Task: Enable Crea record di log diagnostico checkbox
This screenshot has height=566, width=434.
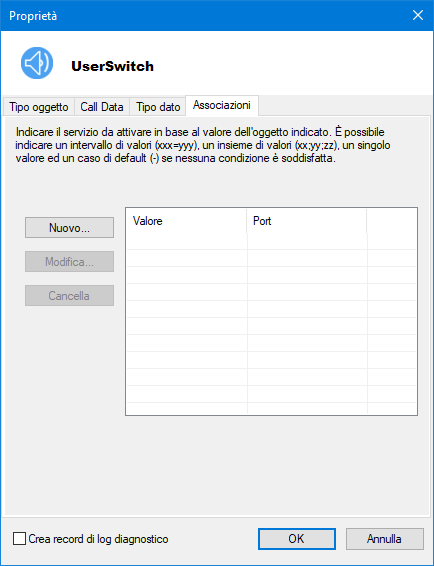Action: [19, 539]
